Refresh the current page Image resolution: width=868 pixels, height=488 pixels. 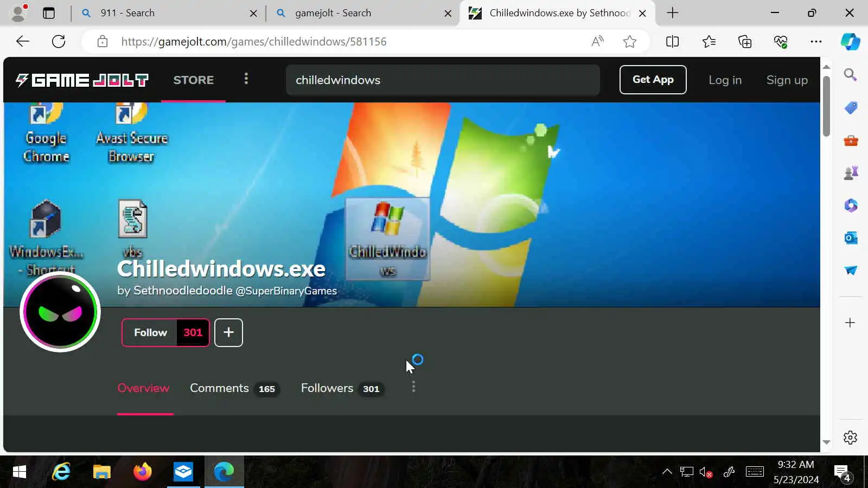(x=59, y=41)
